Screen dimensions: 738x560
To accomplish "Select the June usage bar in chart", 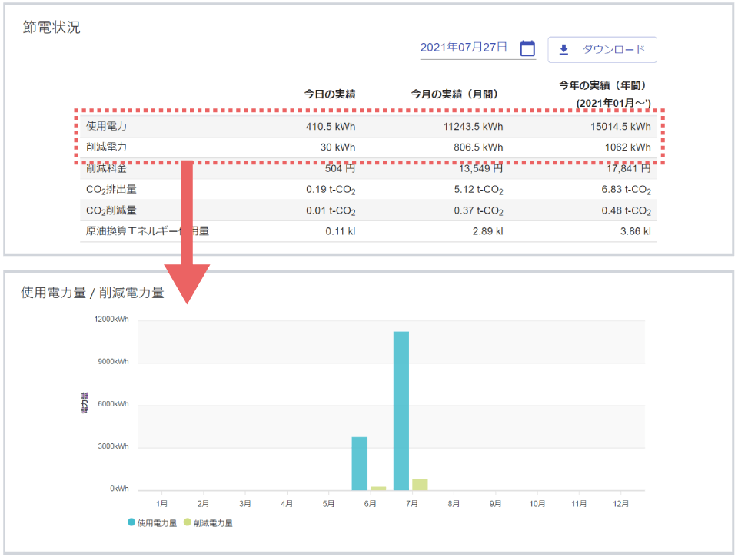I will 359,463.
